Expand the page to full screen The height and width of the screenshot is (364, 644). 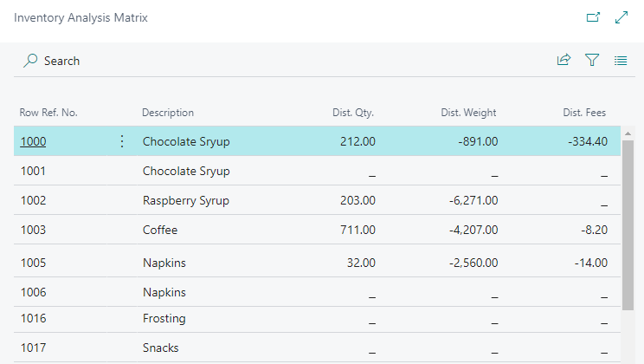tap(621, 17)
